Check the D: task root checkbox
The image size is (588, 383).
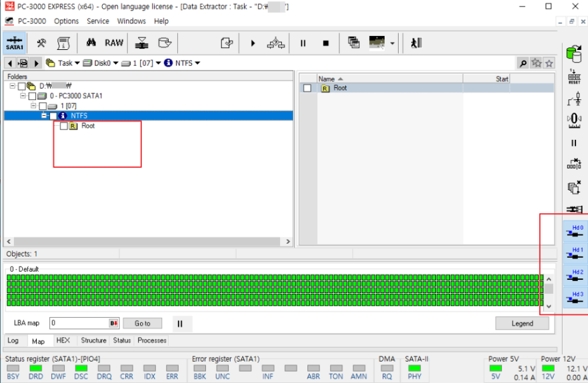pyautogui.click(x=22, y=86)
